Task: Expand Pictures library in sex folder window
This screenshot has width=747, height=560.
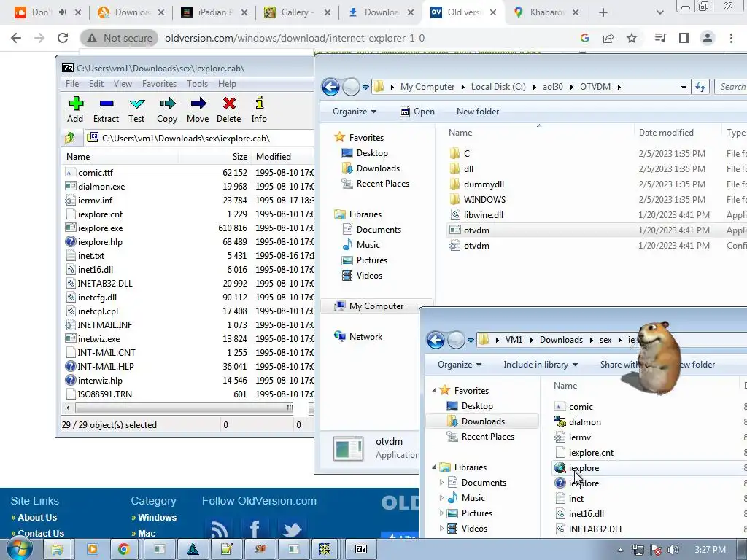Action: click(441, 513)
